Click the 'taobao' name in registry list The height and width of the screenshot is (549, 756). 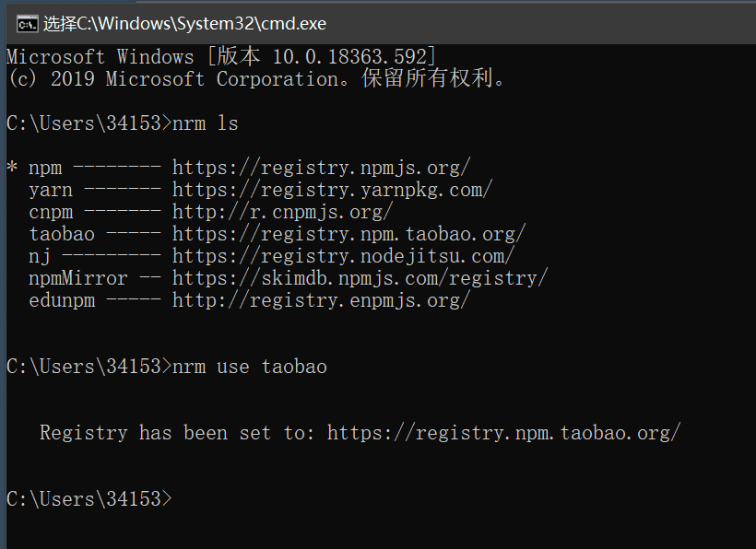tap(62, 234)
